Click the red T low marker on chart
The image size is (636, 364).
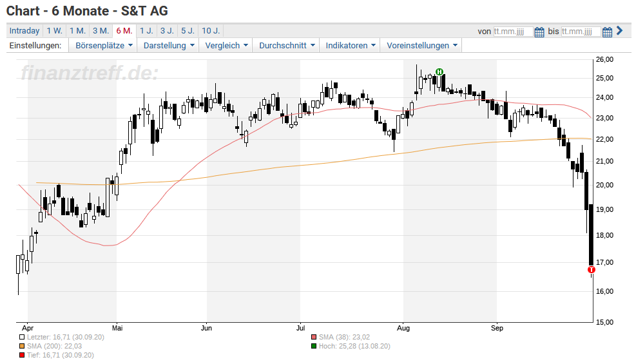pyautogui.click(x=592, y=269)
